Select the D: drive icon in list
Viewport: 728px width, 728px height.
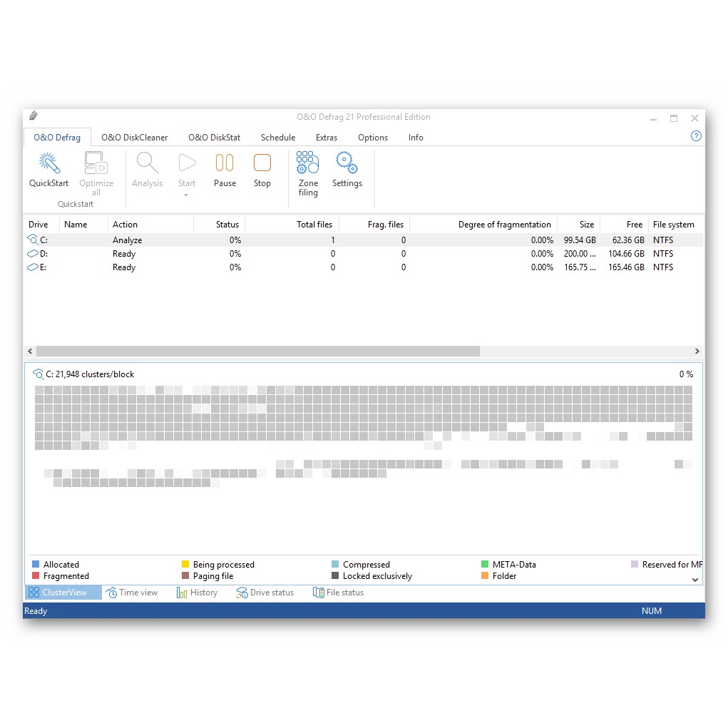pyautogui.click(x=33, y=254)
